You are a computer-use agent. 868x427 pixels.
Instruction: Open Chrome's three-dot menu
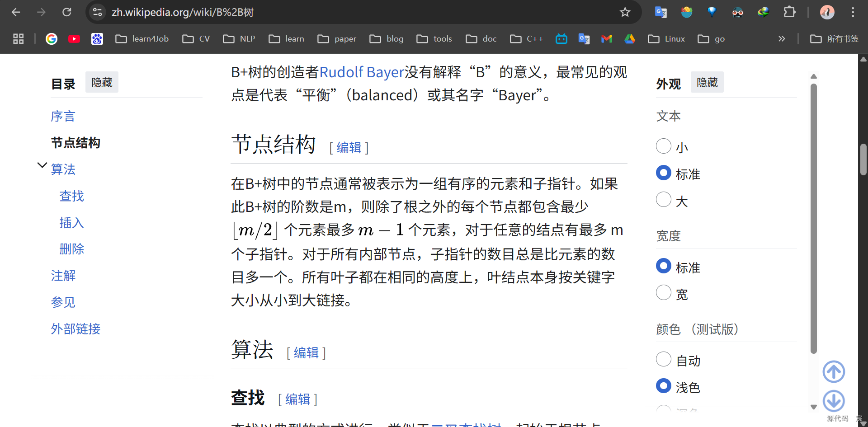[854, 12]
